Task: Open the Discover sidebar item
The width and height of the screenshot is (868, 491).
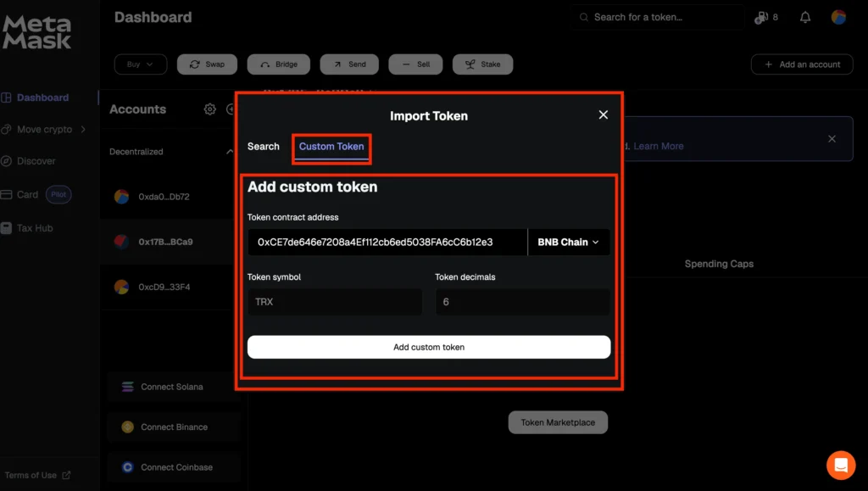Action: [x=36, y=161]
